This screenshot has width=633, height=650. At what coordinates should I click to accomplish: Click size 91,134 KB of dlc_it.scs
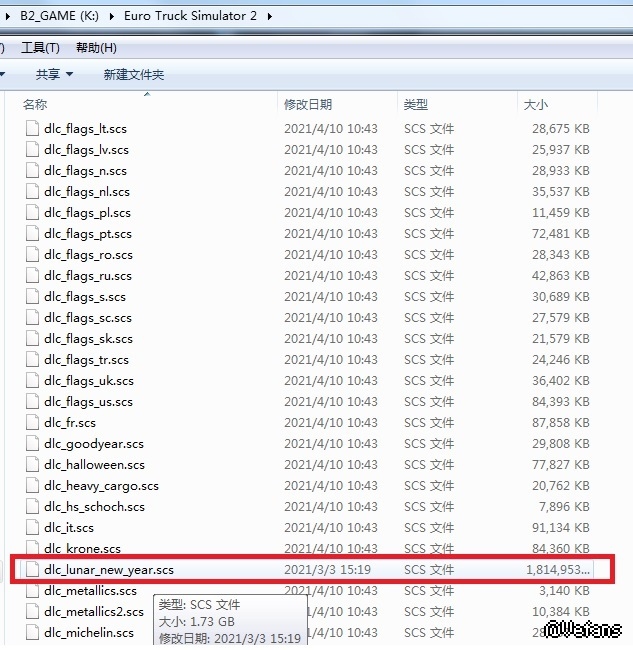[x=561, y=528]
